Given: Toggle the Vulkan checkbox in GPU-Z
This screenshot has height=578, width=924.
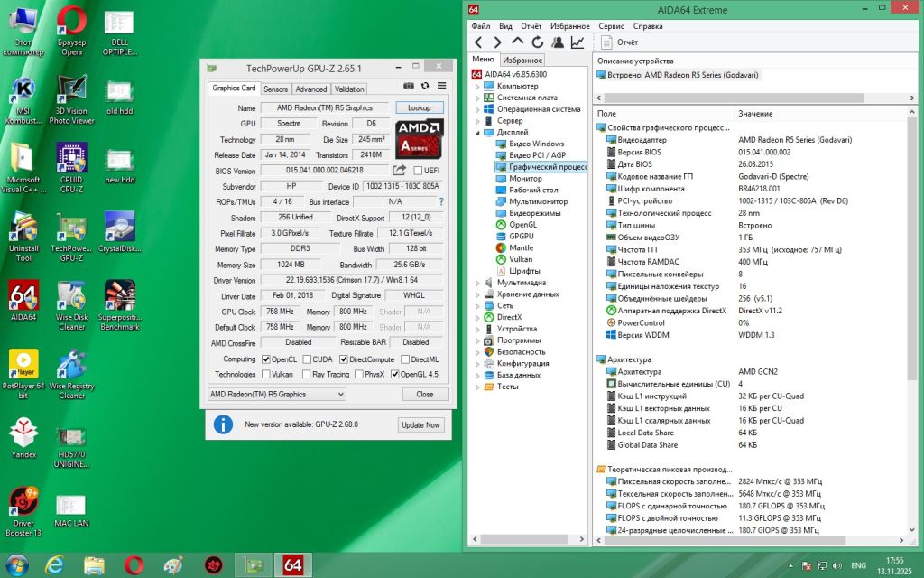Looking at the screenshot, I should [x=266, y=375].
